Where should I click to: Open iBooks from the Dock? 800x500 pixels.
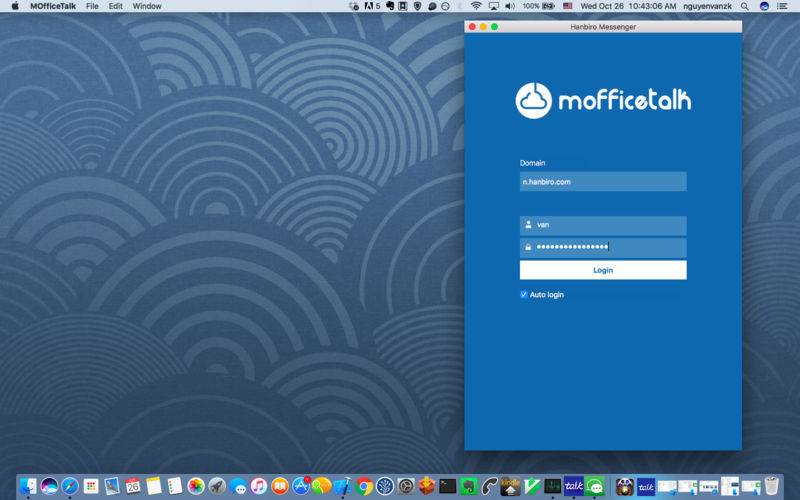click(x=280, y=486)
